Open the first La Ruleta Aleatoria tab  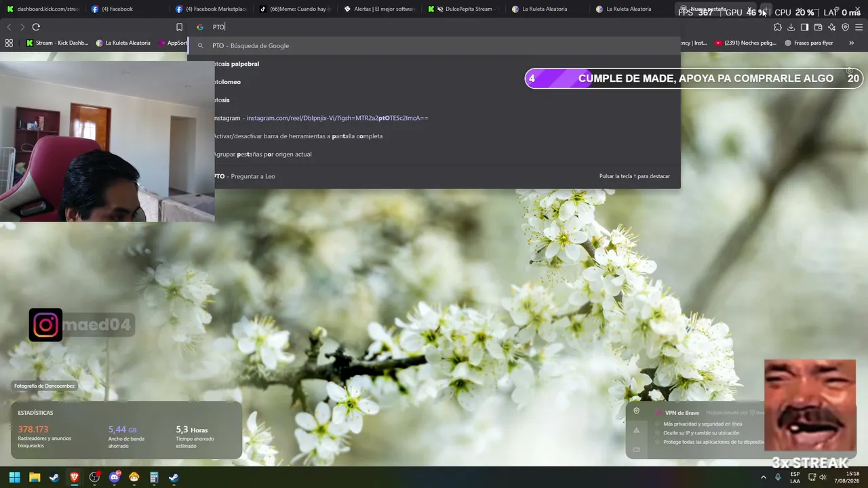[x=547, y=9]
